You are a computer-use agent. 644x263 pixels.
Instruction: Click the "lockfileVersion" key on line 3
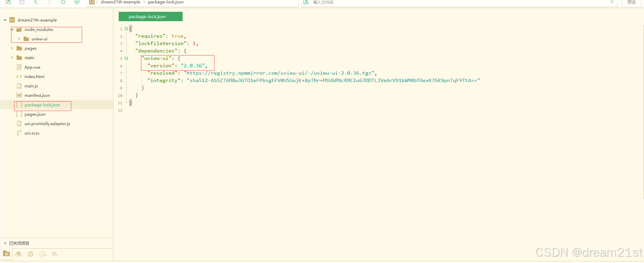pyautogui.click(x=161, y=43)
